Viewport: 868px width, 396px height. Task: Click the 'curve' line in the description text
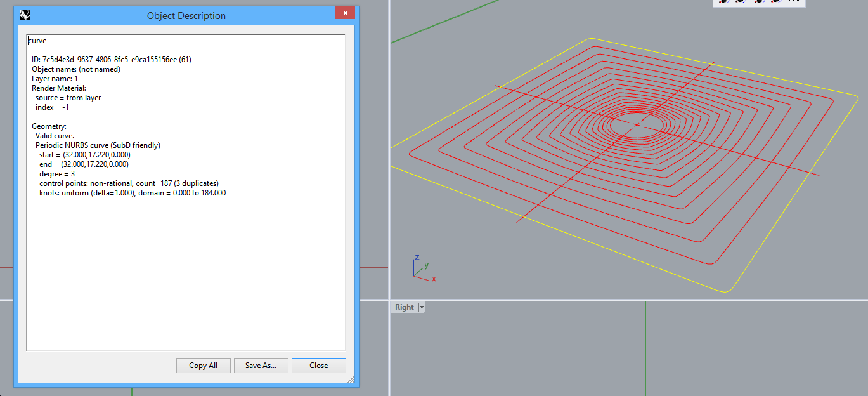[37, 41]
